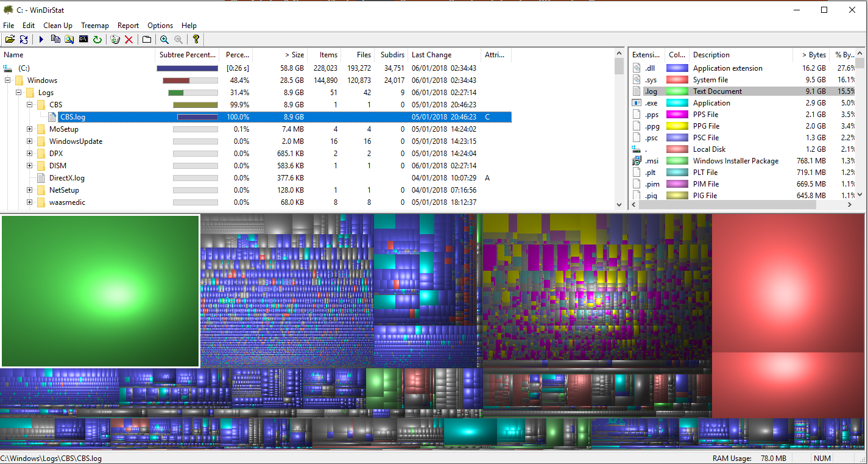Click the Zoom In magnifier icon

(164, 40)
